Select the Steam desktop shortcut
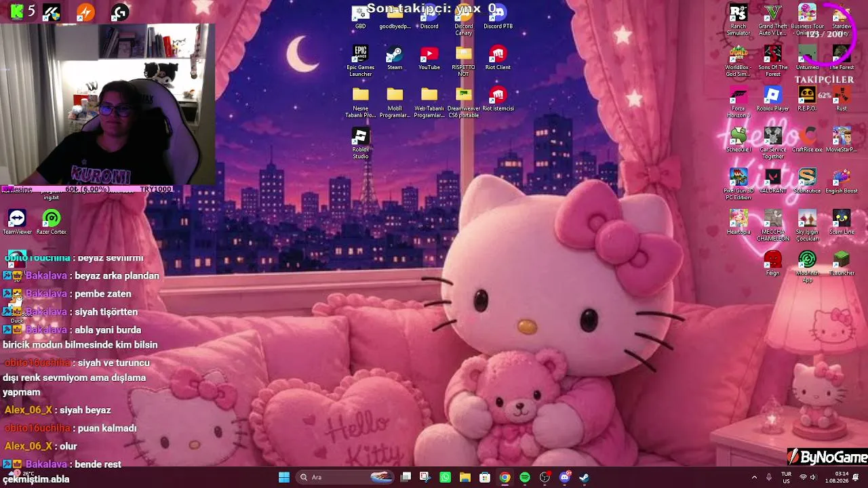868x488 pixels. (x=395, y=58)
